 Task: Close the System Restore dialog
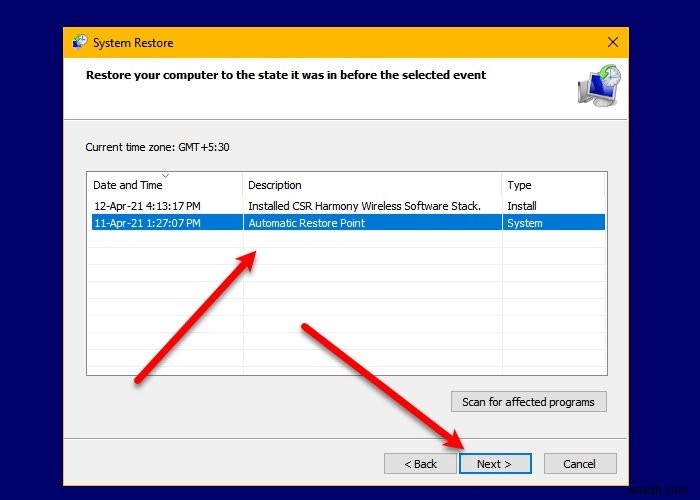[613, 42]
